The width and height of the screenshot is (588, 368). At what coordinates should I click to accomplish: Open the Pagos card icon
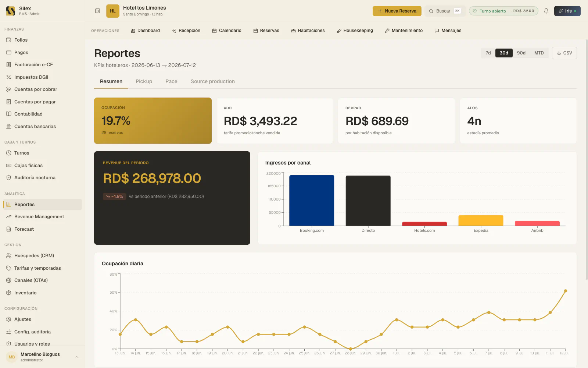[8, 53]
